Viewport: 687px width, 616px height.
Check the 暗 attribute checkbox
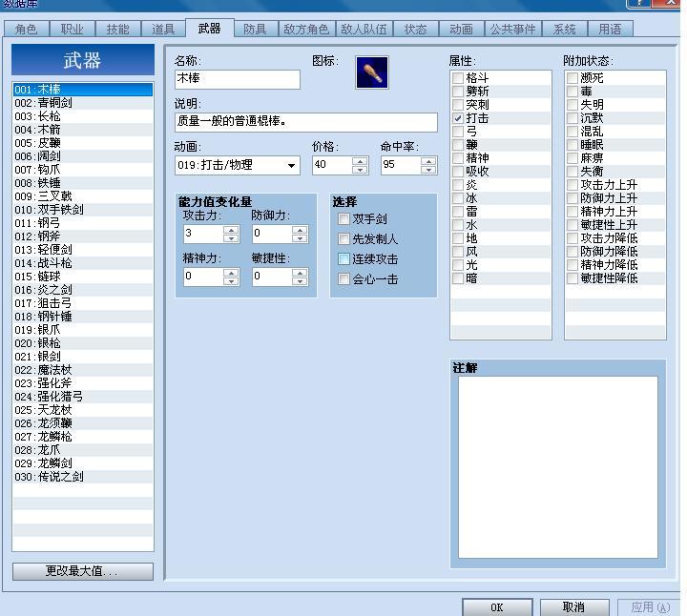pyautogui.click(x=458, y=278)
